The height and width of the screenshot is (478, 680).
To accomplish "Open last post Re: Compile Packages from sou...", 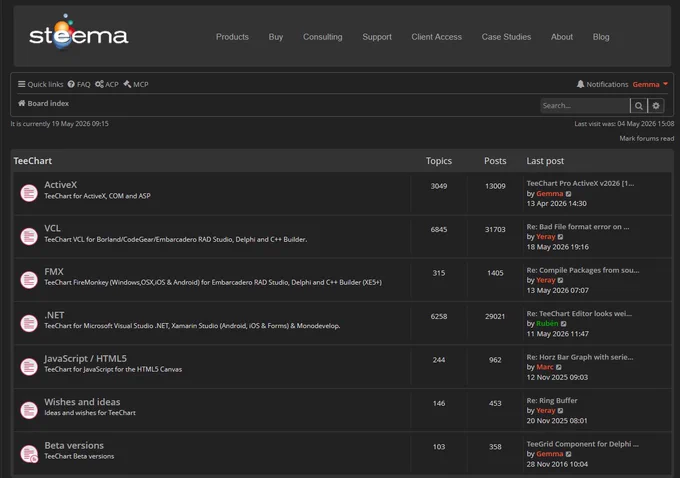I will pos(583,270).
